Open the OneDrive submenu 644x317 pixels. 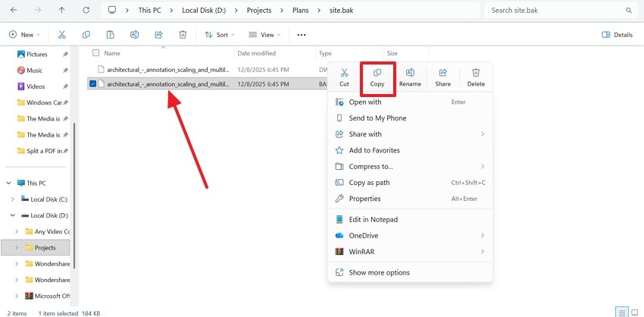(410, 236)
